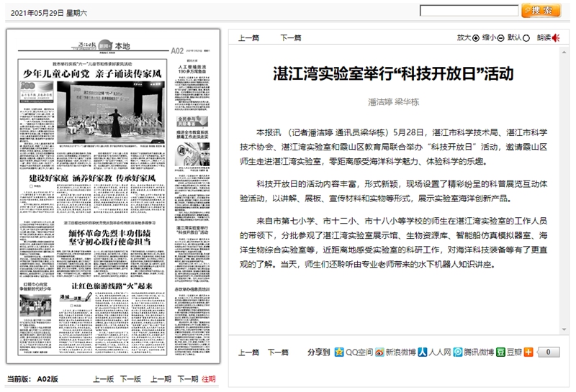The width and height of the screenshot is (576, 392).
Task: Click the article scrollbar up arrow
Action: click(564, 53)
